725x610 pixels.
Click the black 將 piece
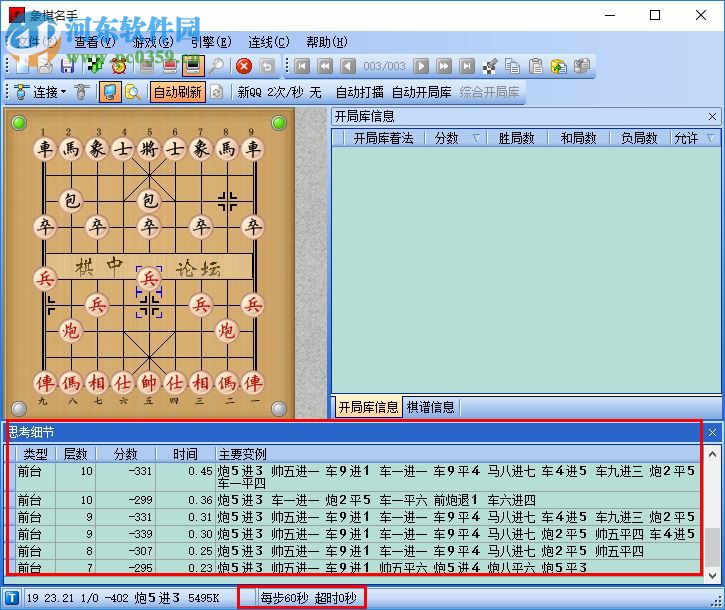coord(149,149)
